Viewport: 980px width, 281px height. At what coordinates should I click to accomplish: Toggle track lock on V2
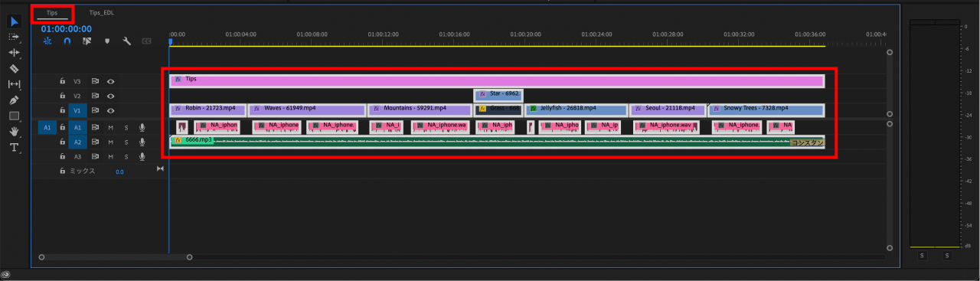(63, 96)
